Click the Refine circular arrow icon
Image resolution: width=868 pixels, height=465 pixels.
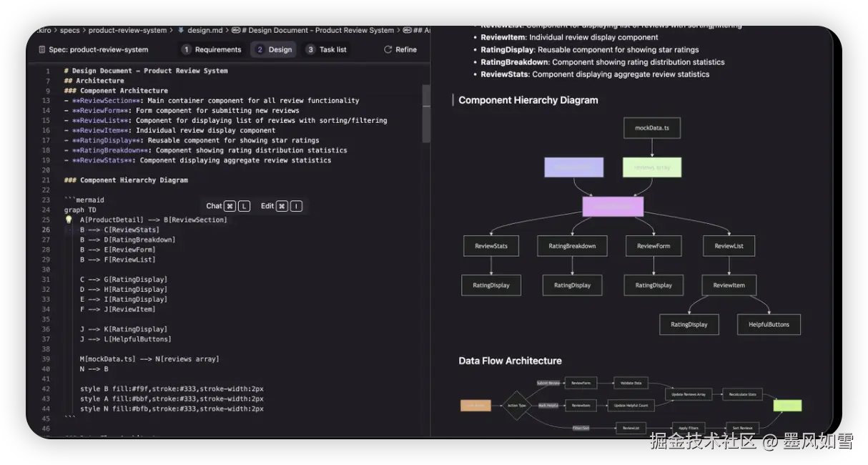388,49
